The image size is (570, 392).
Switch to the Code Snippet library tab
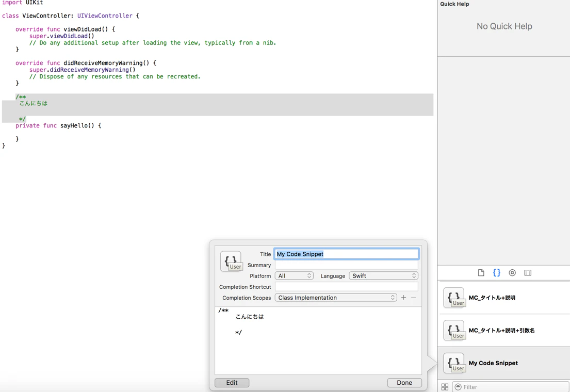(x=497, y=273)
